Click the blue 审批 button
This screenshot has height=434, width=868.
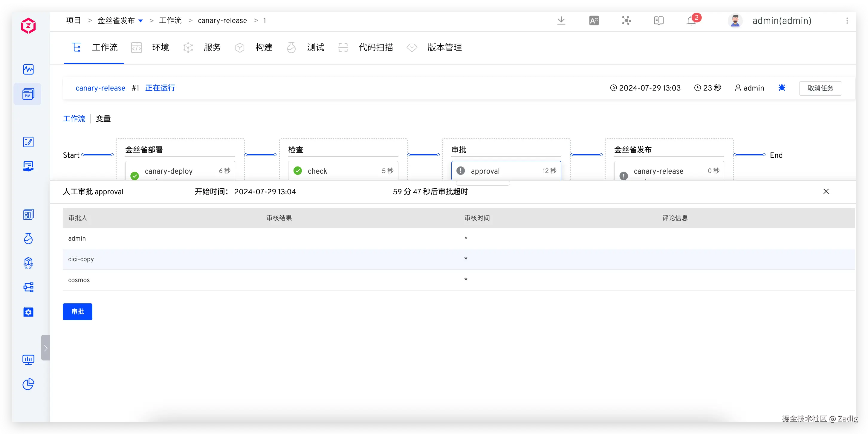77,311
